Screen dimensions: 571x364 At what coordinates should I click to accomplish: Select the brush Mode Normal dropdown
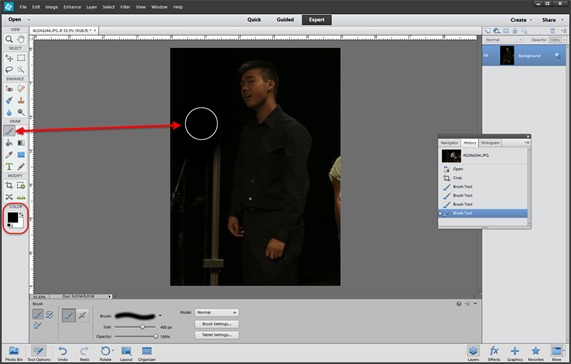(217, 312)
